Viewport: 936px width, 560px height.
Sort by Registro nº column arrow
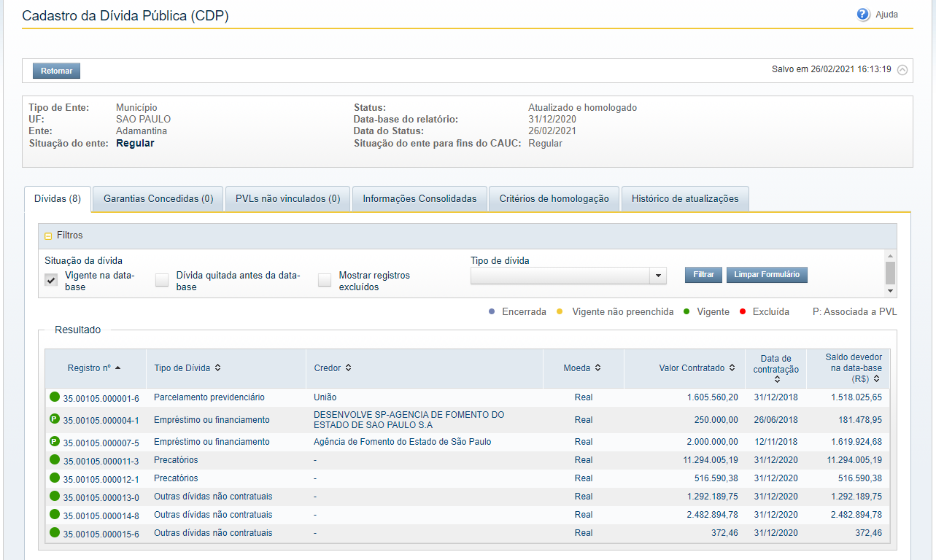[118, 368]
